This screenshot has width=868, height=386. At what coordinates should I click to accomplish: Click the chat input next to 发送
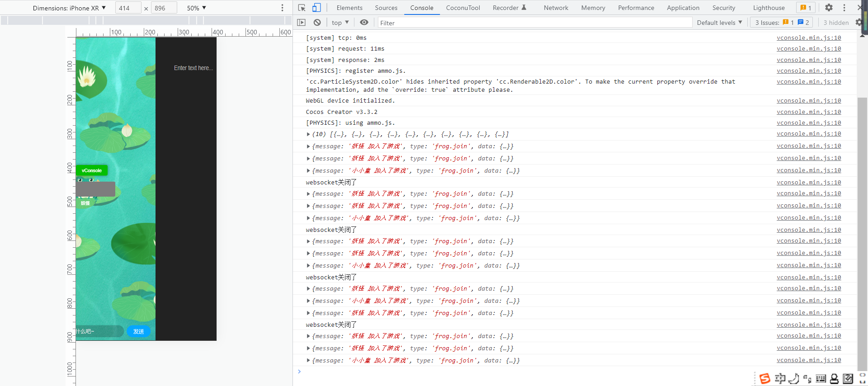99,331
